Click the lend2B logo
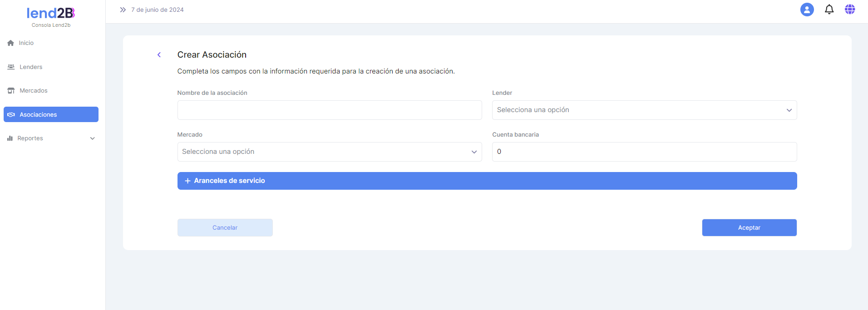The width and height of the screenshot is (868, 310). pyautogui.click(x=51, y=14)
